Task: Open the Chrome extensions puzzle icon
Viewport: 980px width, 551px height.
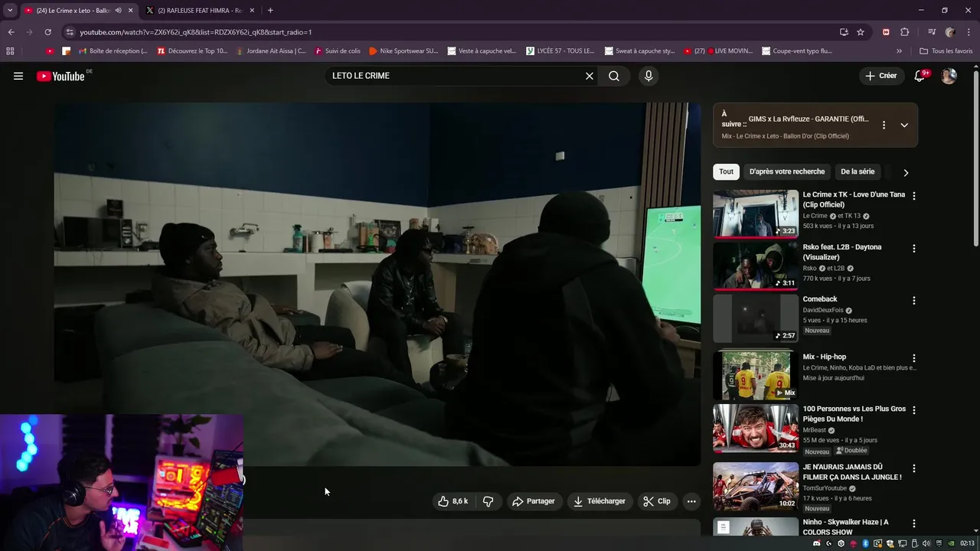Action: coord(904,32)
